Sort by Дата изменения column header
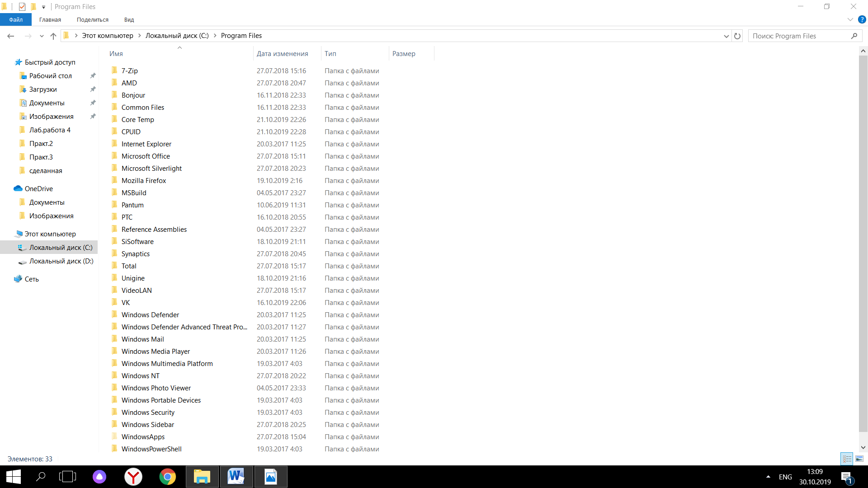 tap(283, 53)
